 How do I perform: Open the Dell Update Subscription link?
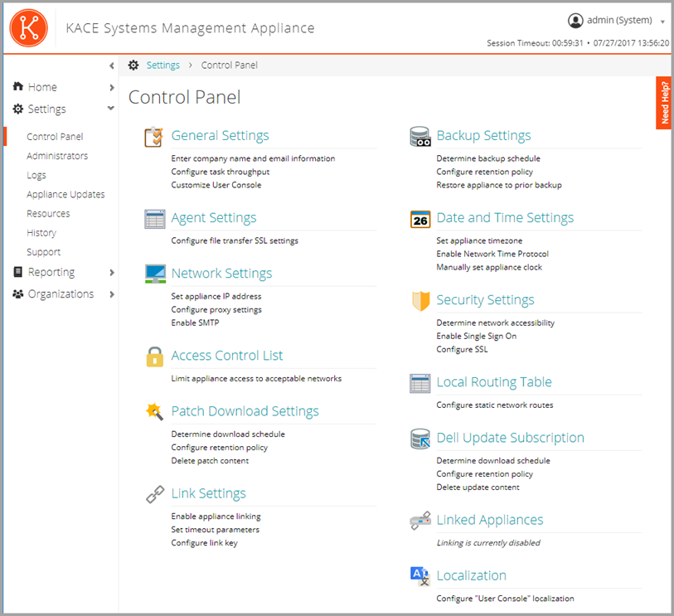510,438
